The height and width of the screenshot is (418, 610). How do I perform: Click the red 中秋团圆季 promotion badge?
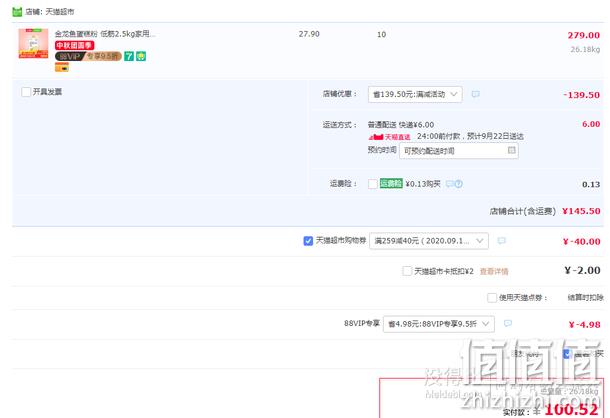74,45
